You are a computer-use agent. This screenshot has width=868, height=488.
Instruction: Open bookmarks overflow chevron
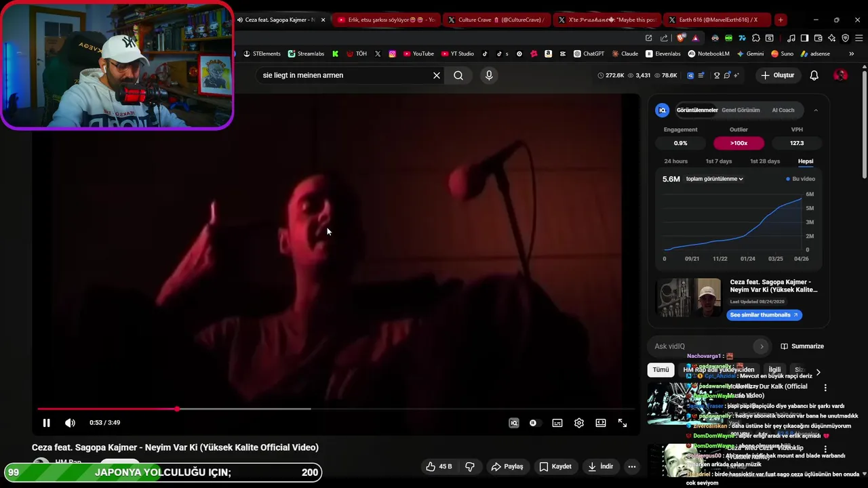(x=851, y=54)
